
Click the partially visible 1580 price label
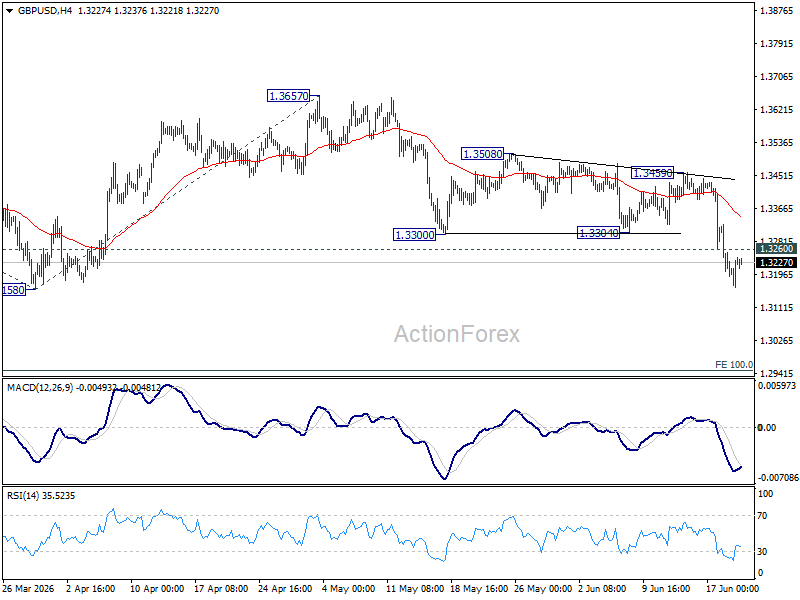tap(14, 290)
